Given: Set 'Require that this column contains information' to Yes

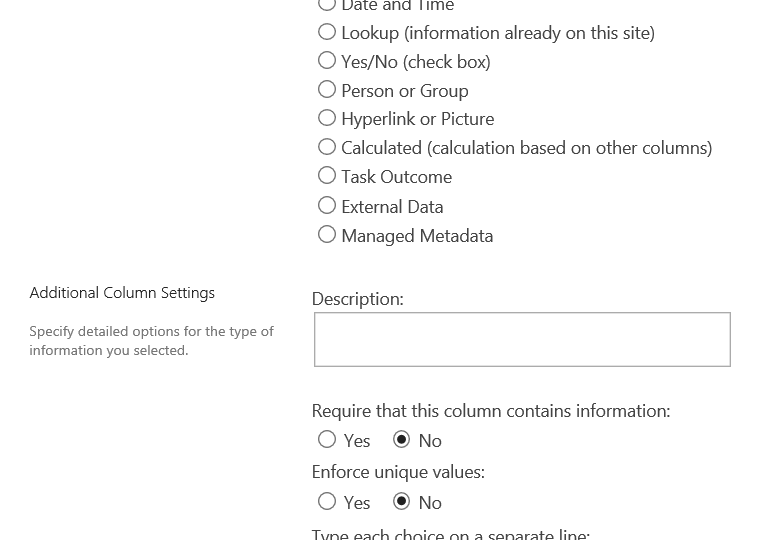Looking at the screenshot, I should (327, 439).
